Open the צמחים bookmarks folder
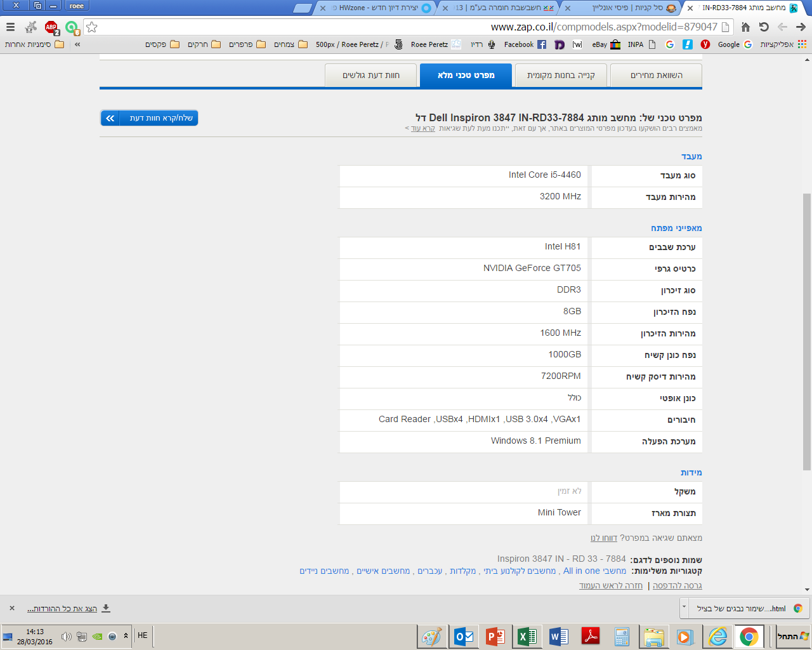Viewport: 812px width, 650px height. [x=291, y=44]
